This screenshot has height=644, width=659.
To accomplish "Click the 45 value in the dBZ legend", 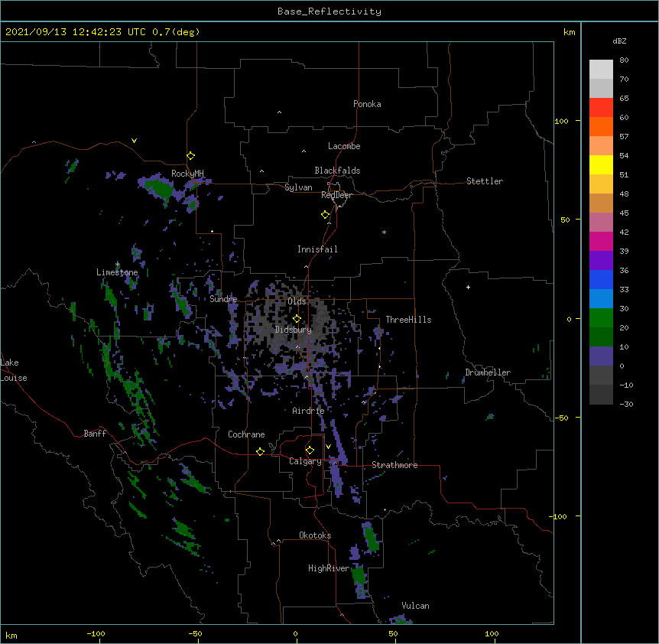I will click(x=624, y=213).
